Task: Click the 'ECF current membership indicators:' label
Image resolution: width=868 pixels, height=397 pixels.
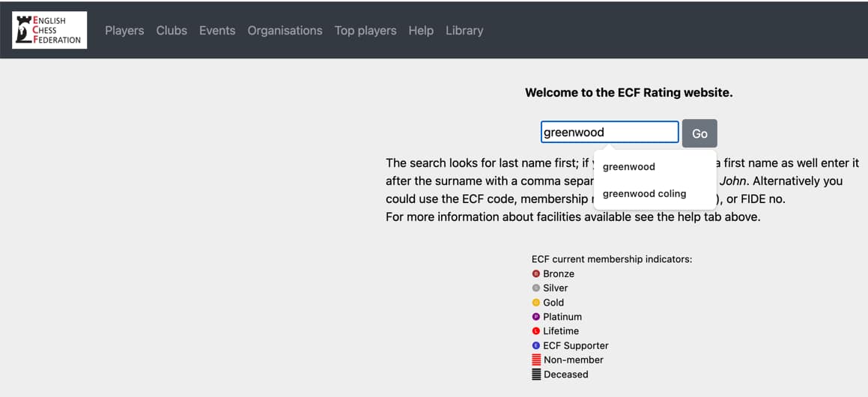Action: pyautogui.click(x=612, y=259)
